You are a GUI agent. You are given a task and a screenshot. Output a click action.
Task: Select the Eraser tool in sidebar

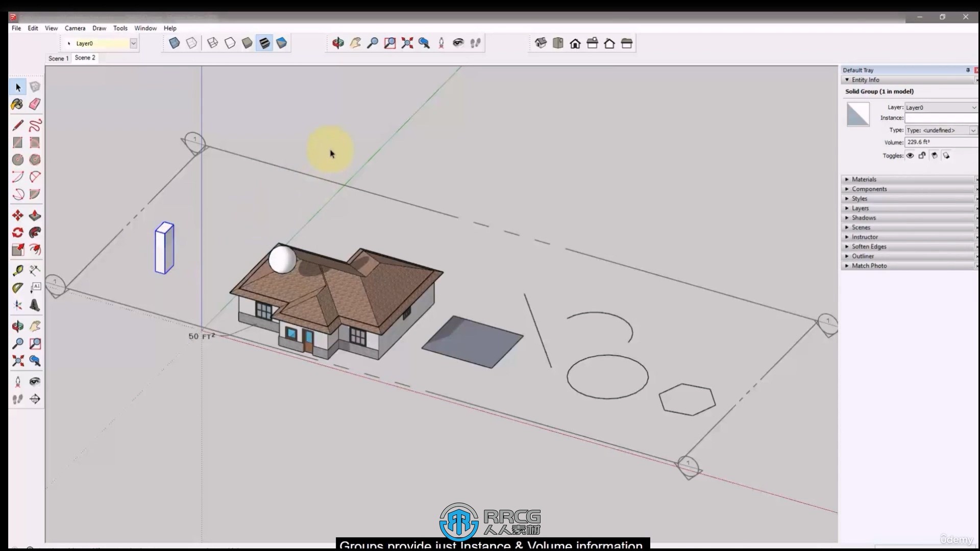[x=35, y=105]
